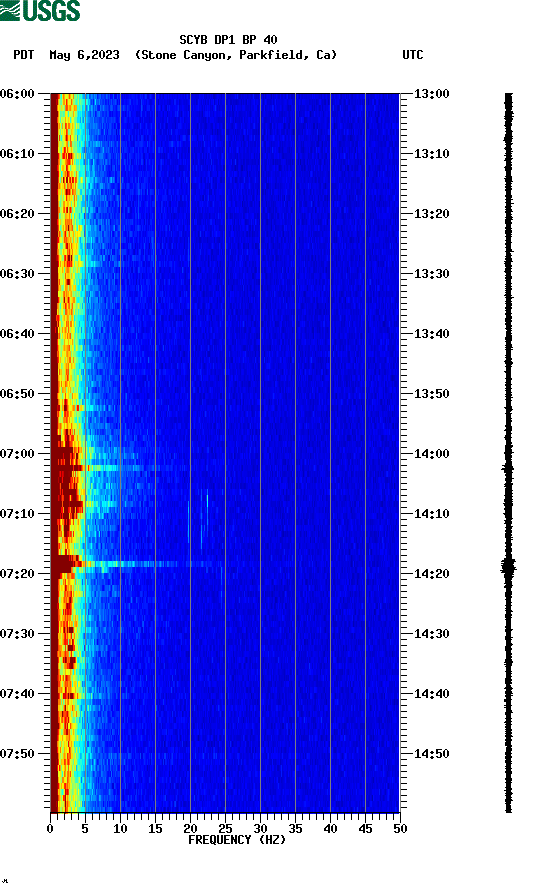Viewport: 552px width, 892px height.
Task: Click the small waveform burst near 14:02
Action: click(508, 469)
